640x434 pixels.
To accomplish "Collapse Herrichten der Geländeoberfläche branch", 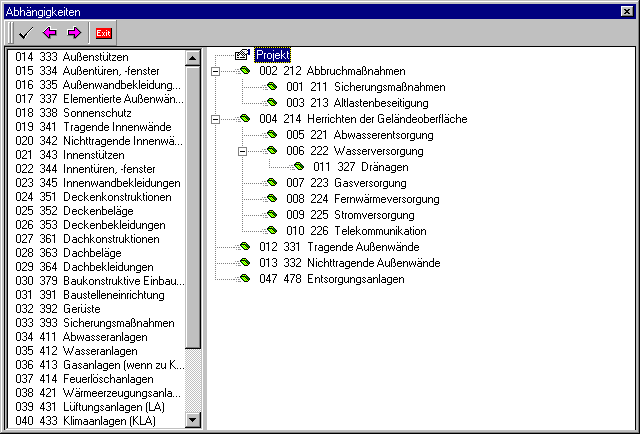I will coord(216,119).
